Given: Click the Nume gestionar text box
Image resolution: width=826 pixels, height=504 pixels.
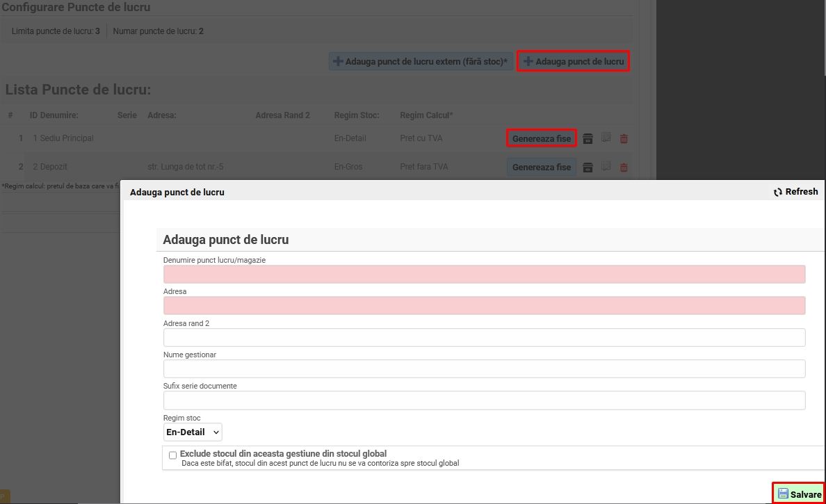Looking at the screenshot, I should tap(484, 368).
